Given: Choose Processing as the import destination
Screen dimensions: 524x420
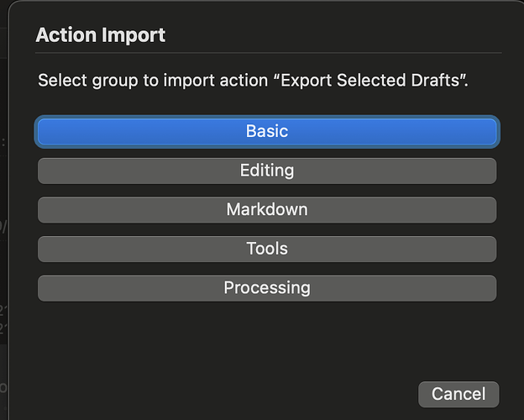Looking at the screenshot, I should 267,287.
